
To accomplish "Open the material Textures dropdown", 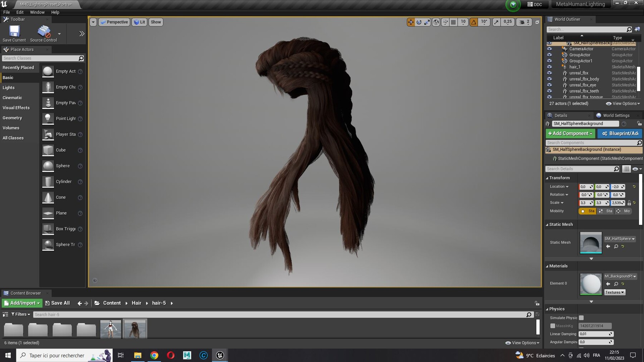I will point(615,292).
